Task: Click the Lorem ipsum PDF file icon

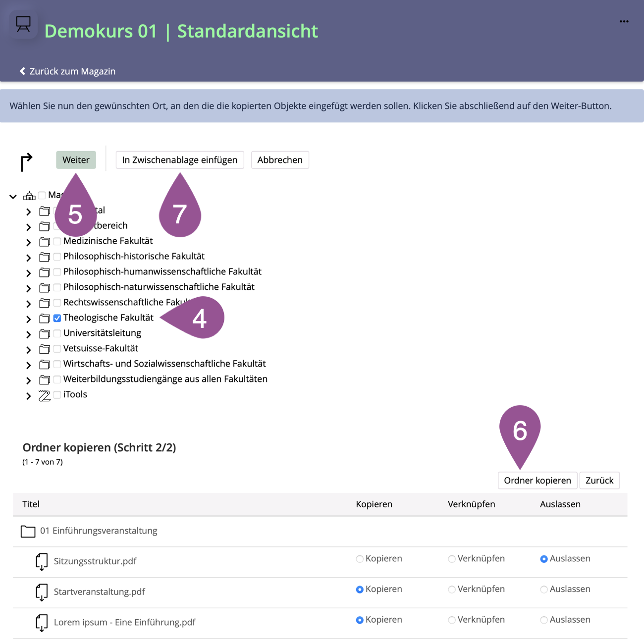Action: tap(42, 623)
